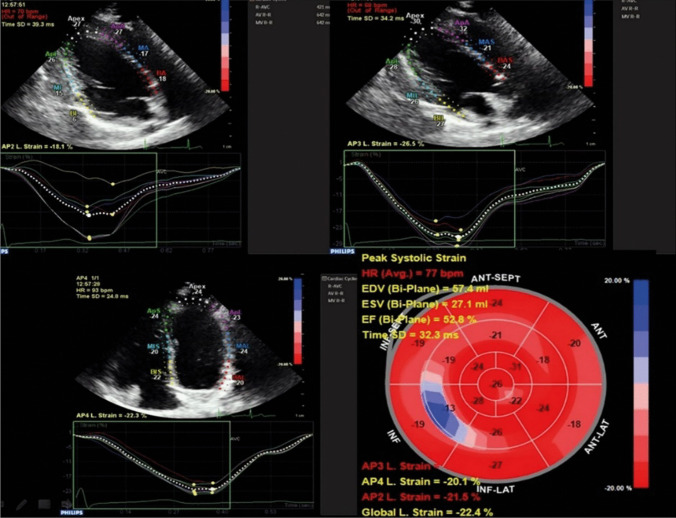676x518 pixels.
Task: Click 'AP2 L. Strain = -21.5 %' summary line
Action: coord(420,496)
